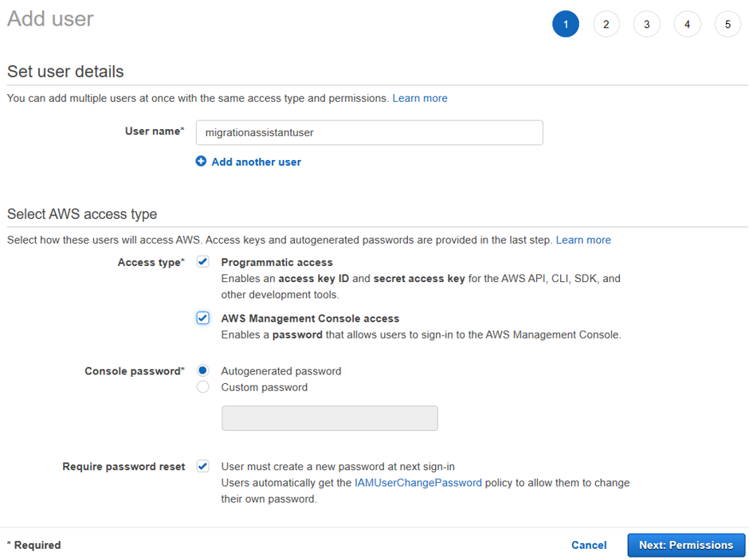This screenshot has width=749, height=560.
Task: Open the IAMUserChangePassword policy link
Action: click(418, 482)
